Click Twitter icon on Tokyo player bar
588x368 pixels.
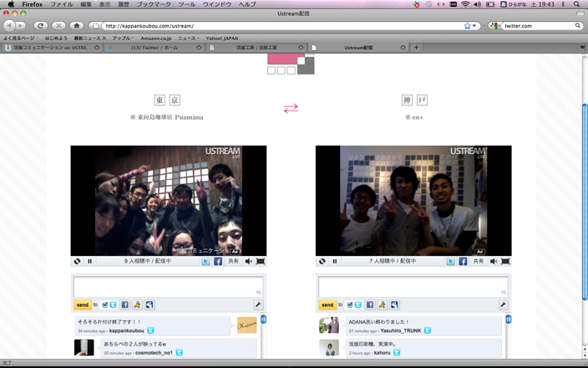(205, 261)
